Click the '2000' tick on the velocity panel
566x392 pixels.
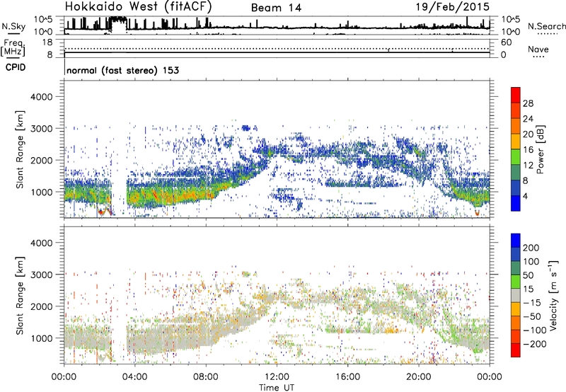coord(42,306)
